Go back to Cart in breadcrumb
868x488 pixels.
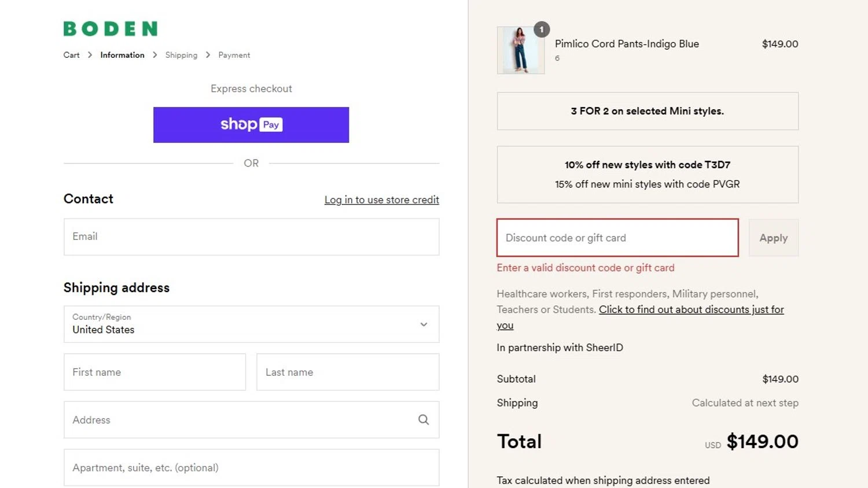click(71, 55)
